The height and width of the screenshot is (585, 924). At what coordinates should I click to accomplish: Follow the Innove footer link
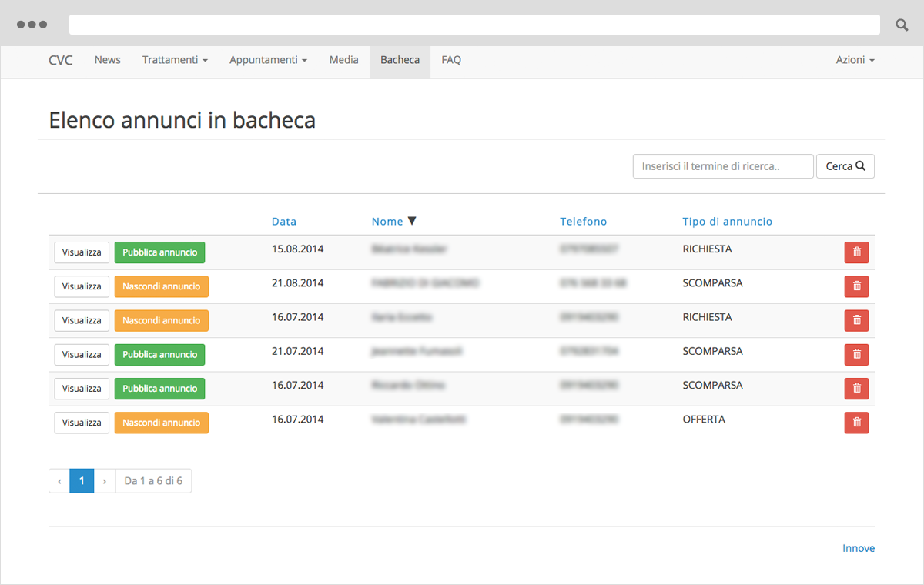tap(858, 548)
